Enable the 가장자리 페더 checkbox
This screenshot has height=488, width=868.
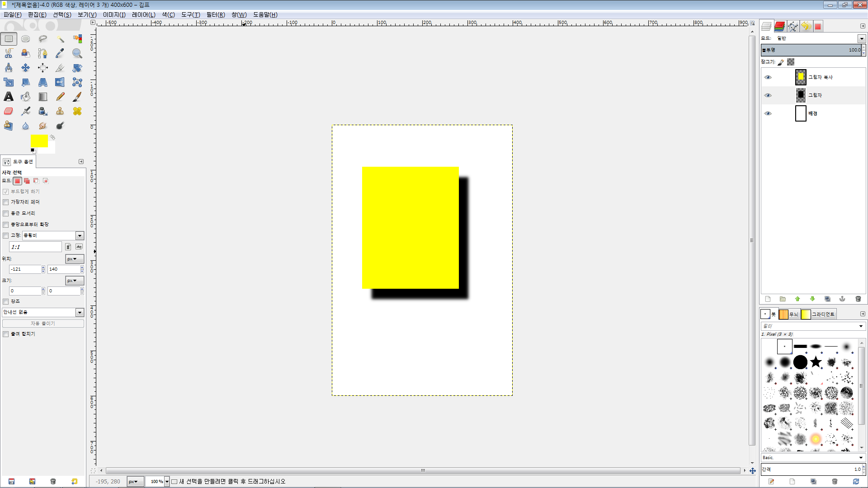(6, 202)
